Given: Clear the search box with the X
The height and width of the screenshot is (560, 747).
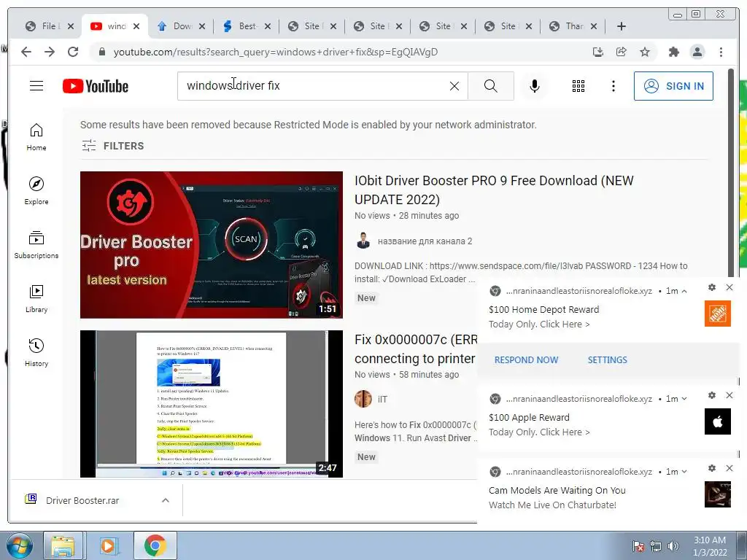Looking at the screenshot, I should (x=454, y=86).
